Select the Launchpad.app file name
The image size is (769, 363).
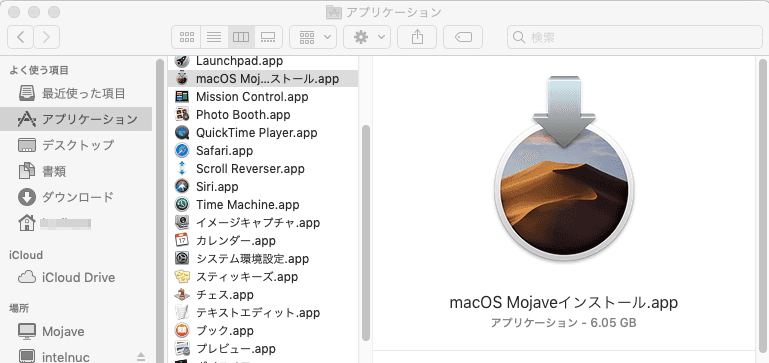(x=239, y=61)
